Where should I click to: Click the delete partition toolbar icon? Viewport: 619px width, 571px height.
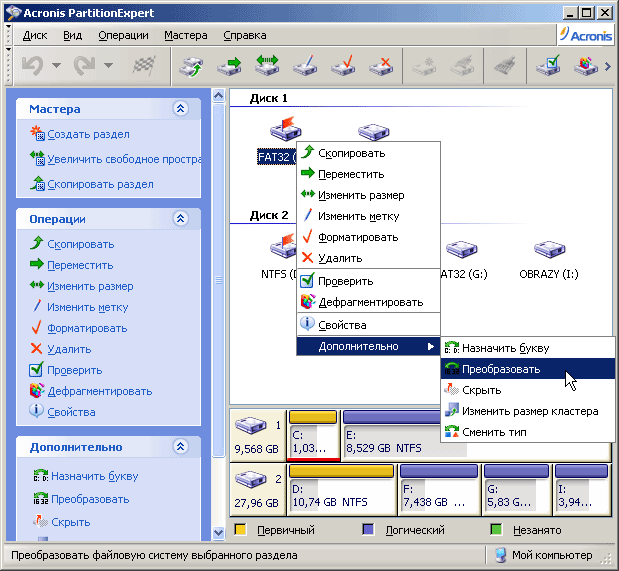point(381,66)
